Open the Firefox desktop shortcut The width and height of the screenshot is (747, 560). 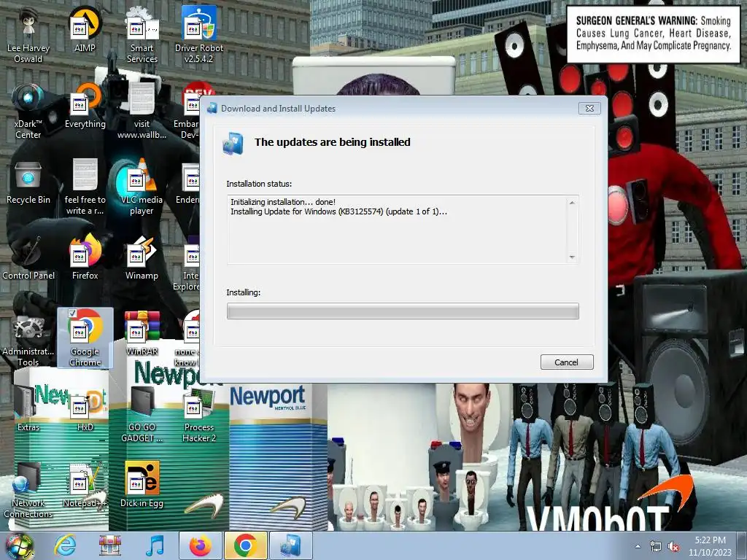tap(85, 257)
